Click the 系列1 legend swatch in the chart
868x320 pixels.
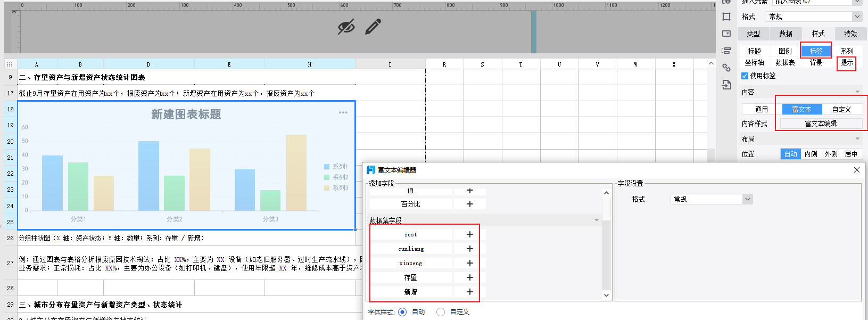327,167
